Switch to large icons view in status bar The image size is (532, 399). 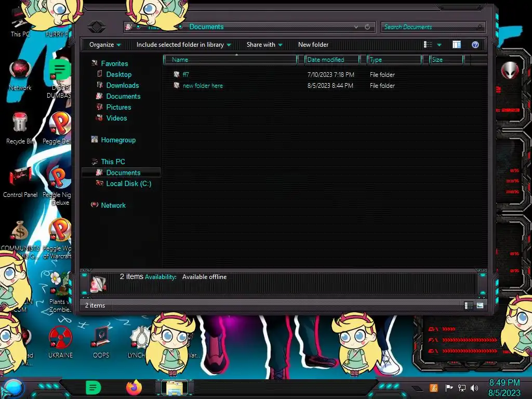(x=480, y=305)
